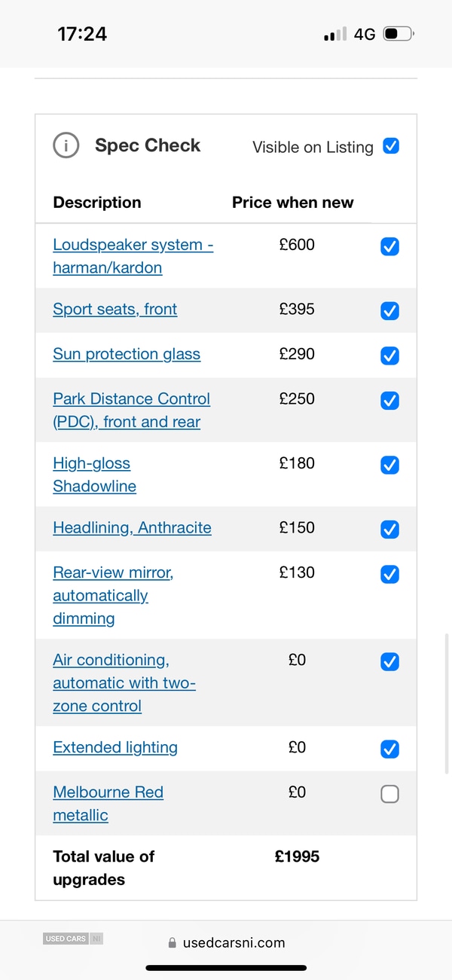Tap the Used Cars NI logo
Image resolution: width=452 pixels, height=980 pixels.
(73, 939)
